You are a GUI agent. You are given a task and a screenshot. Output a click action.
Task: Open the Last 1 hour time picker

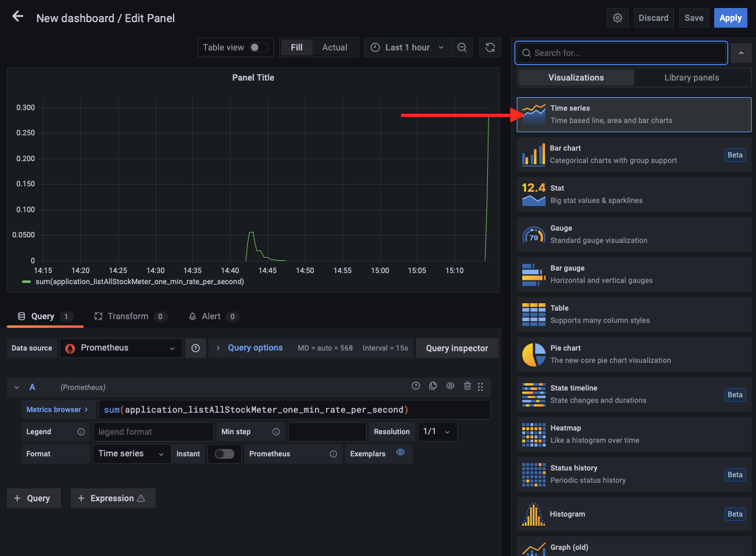(x=407, y=47)
